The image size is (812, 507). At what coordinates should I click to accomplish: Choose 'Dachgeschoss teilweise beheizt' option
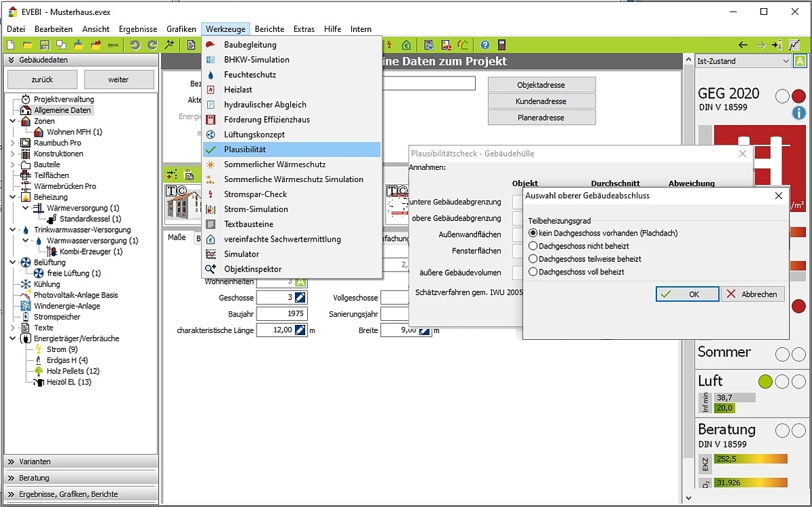[x=533, y=259]
